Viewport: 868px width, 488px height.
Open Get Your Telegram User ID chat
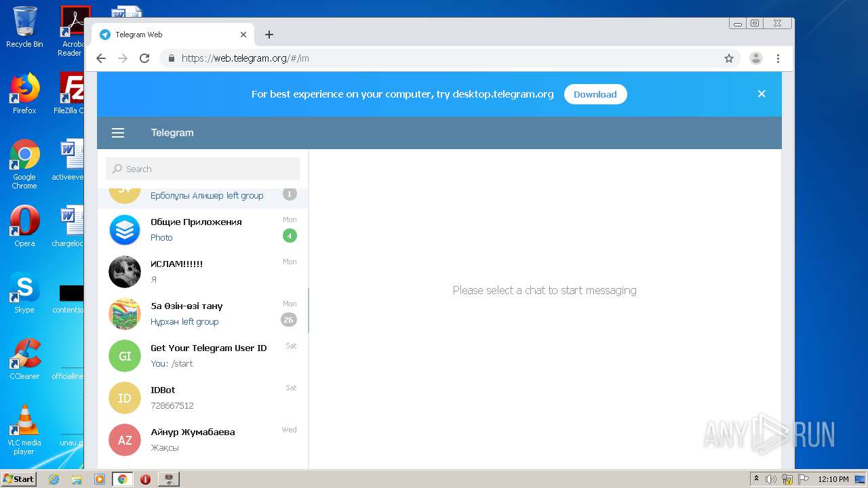click(x=203, y=356)
